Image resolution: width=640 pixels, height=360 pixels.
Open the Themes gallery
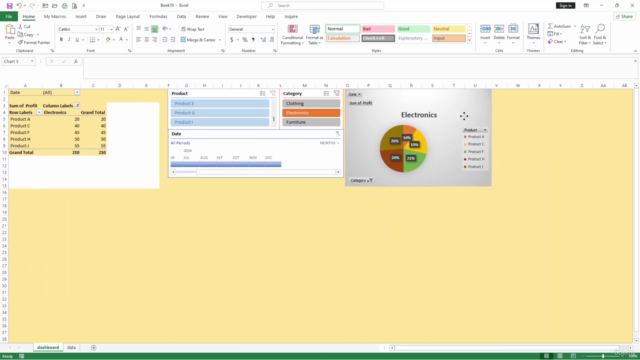[x=533, y=33]
